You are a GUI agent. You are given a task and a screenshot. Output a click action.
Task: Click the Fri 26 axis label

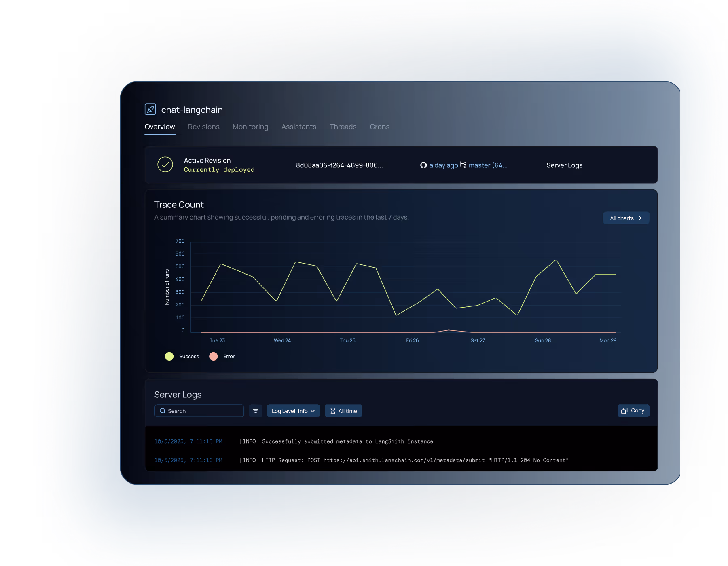pyautogui.click(x=413, y=340)
